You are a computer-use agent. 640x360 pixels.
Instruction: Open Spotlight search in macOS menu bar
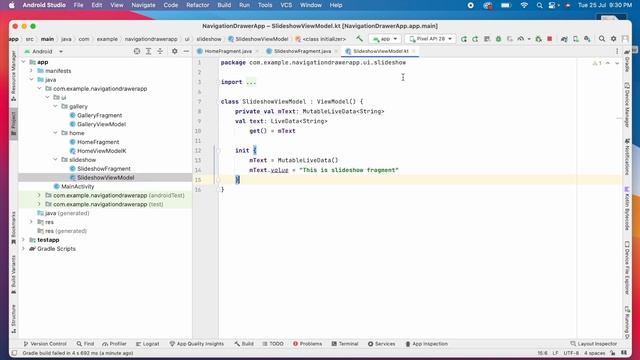[540, 5]
